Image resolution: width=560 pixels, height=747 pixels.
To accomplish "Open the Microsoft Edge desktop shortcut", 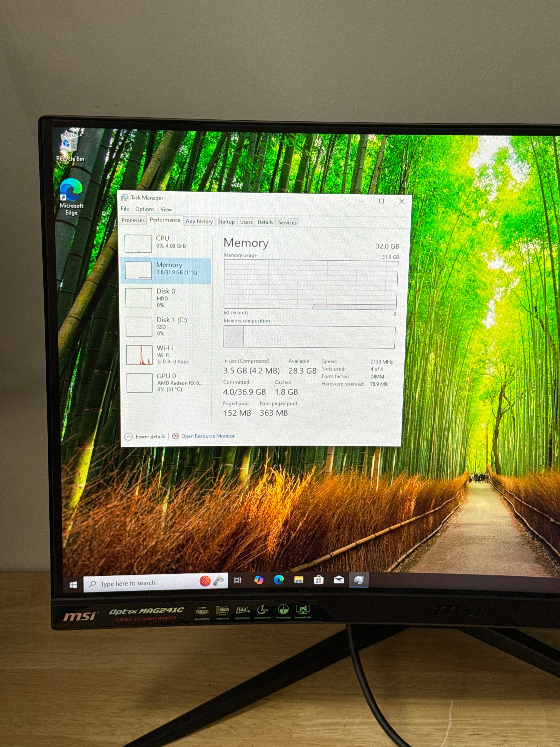I will 71,197.
